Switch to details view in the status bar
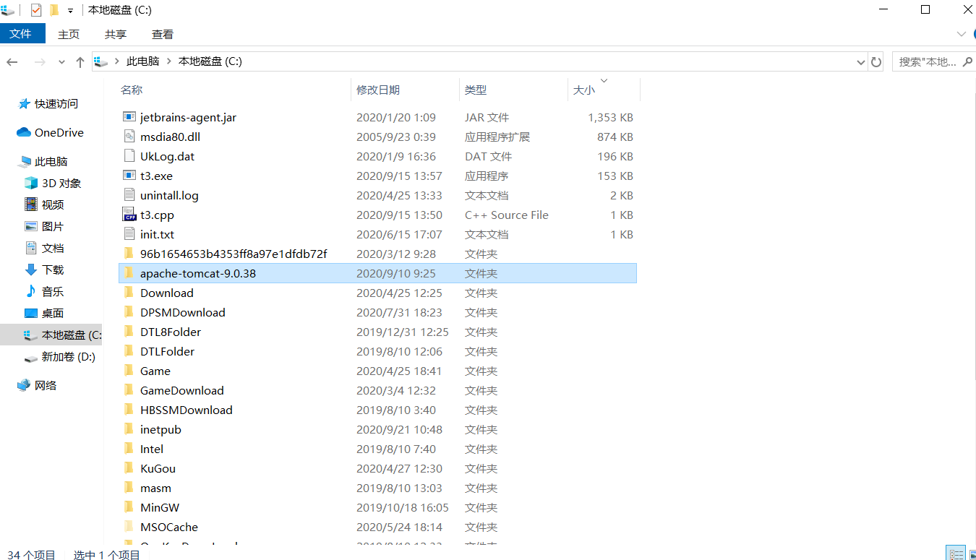 pyautogui.click(x=956, y=554)
